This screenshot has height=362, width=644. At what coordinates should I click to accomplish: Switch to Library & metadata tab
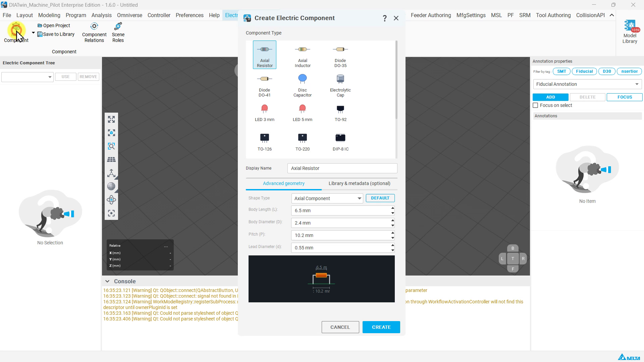[x=360, y=183]
